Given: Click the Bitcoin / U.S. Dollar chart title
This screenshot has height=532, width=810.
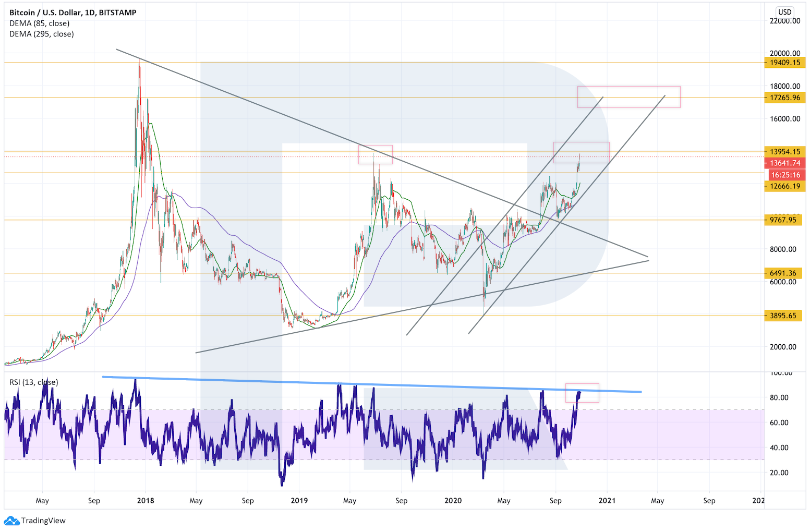Looking at the screenshot, I should pyautogui.click(x=72, y=13).
